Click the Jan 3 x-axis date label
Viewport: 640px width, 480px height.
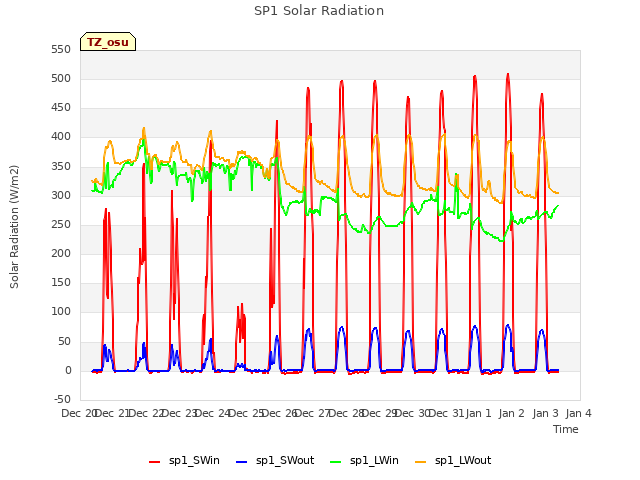pos(545,413)
